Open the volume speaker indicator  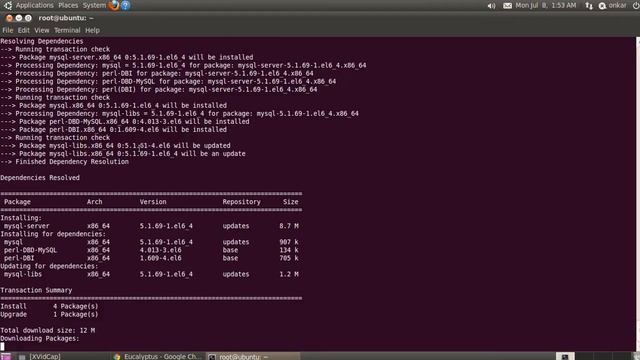click(491, 6)
